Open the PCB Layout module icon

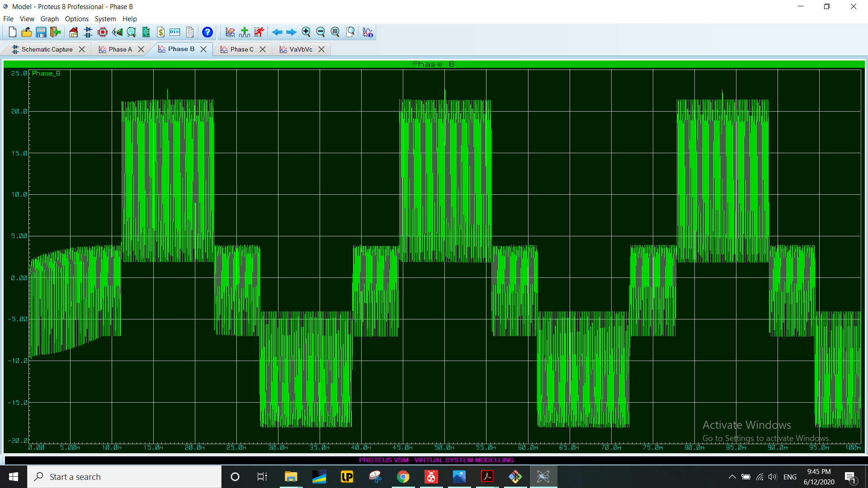[x=103, y=32]
